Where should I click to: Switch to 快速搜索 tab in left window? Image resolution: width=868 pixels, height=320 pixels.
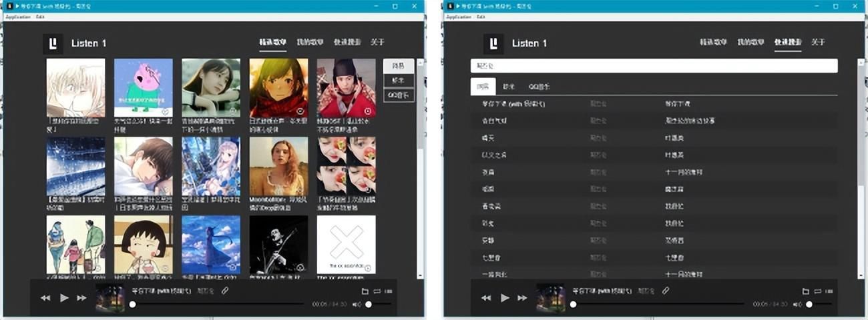(347, 42)
